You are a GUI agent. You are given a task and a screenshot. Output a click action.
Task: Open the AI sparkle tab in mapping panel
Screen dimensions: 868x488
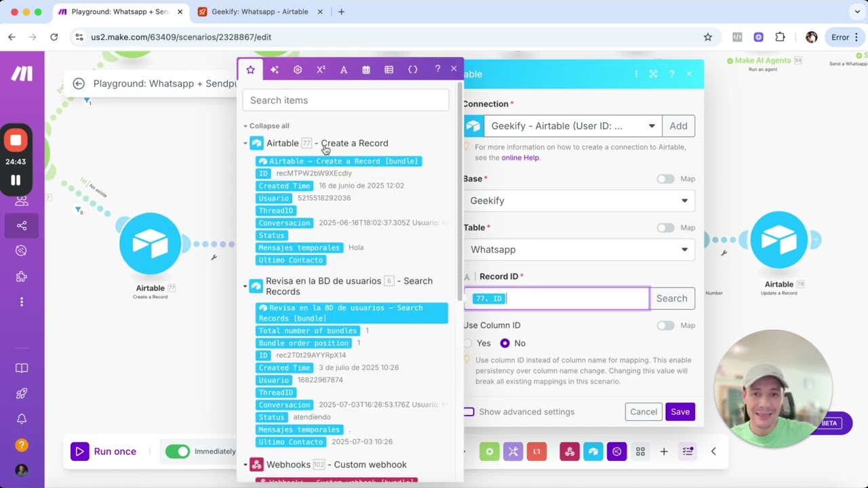(x=274, y=70)
